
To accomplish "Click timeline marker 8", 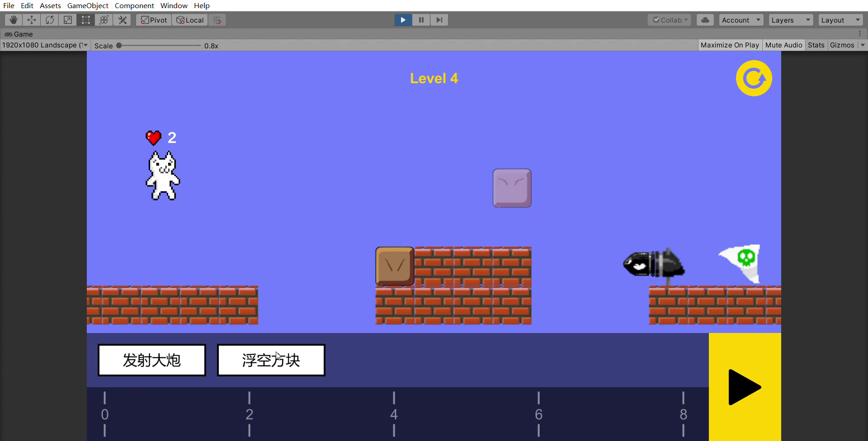I will point(683,414).
